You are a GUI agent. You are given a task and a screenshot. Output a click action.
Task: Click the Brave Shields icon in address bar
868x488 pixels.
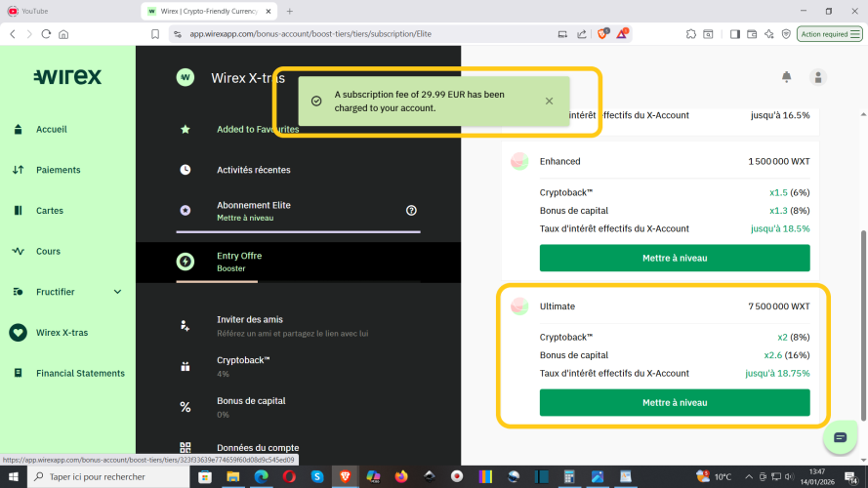[602, 33]
